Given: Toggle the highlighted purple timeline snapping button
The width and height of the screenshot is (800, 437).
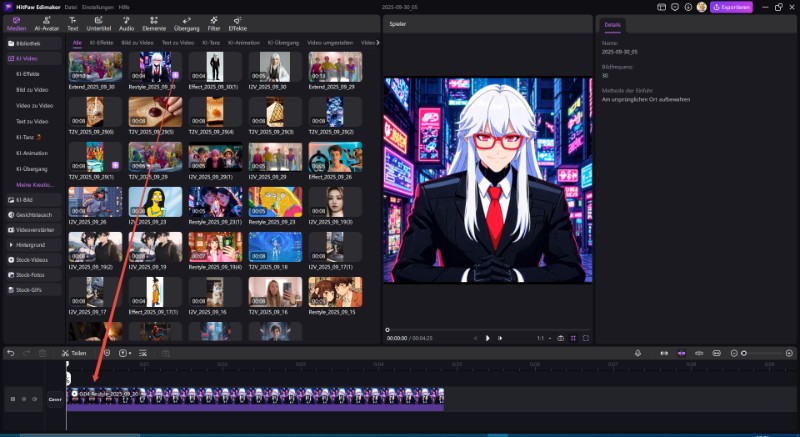Looking at the screenshot, I should pyautogui.click(x=681, y=353).
